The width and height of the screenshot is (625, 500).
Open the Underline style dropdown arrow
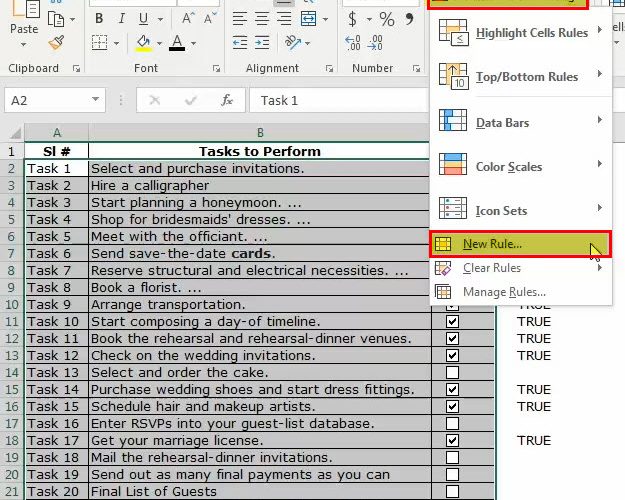160,19
